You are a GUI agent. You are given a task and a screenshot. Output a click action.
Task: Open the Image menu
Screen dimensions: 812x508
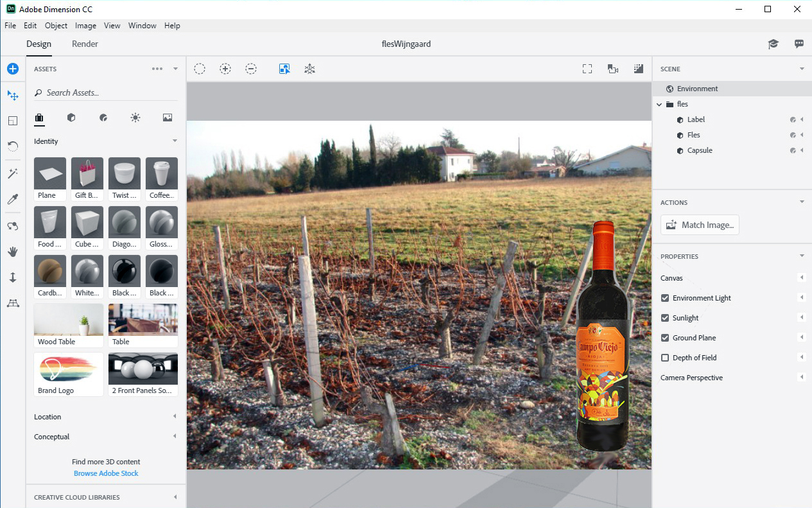[x=85, y=26]
